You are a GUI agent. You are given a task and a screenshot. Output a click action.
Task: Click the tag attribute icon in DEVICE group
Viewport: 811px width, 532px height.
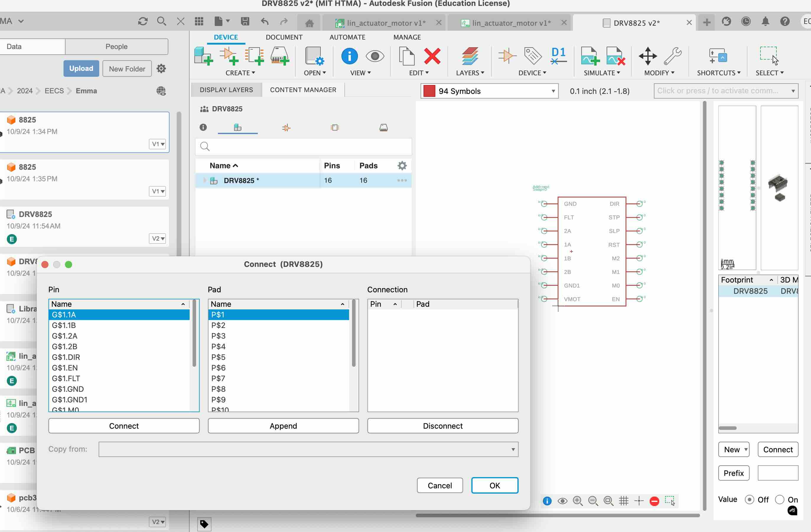[x=532, y=56]
